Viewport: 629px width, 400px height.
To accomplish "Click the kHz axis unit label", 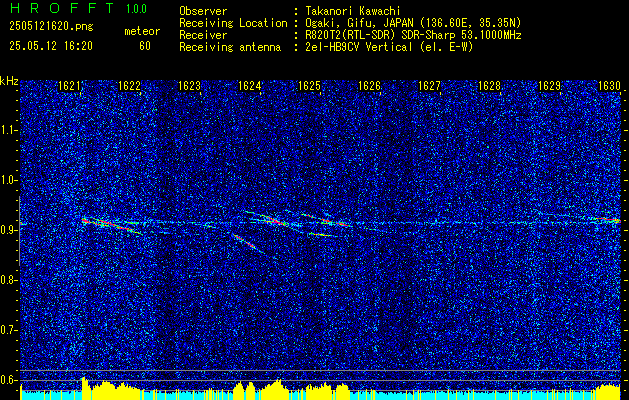I will (x=9, y=81).
